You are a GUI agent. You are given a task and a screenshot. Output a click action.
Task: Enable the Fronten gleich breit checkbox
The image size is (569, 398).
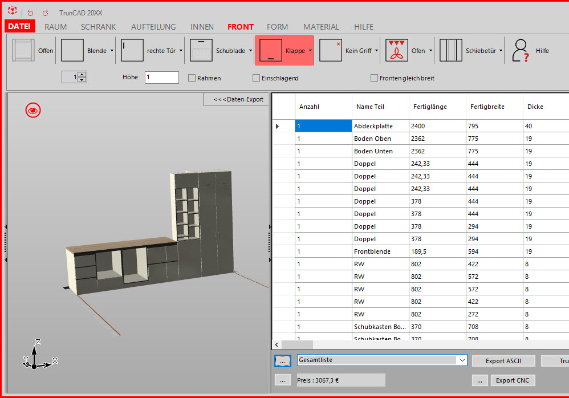(x=374, y=78)
